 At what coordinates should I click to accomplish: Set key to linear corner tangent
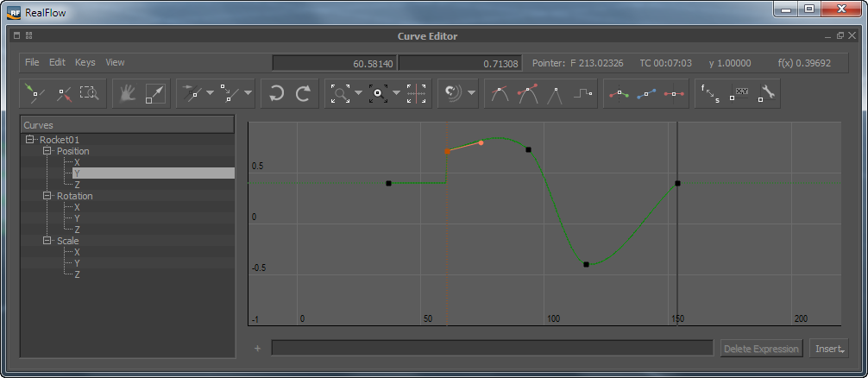point(557,93)
